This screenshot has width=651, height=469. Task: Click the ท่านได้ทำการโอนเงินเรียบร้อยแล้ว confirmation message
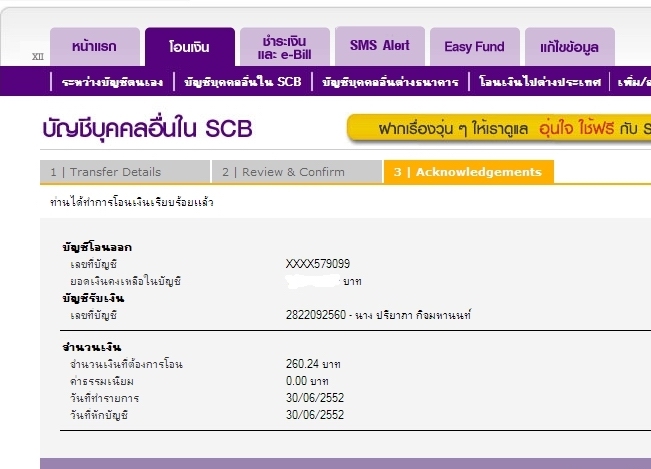click(x=132, y=203)
